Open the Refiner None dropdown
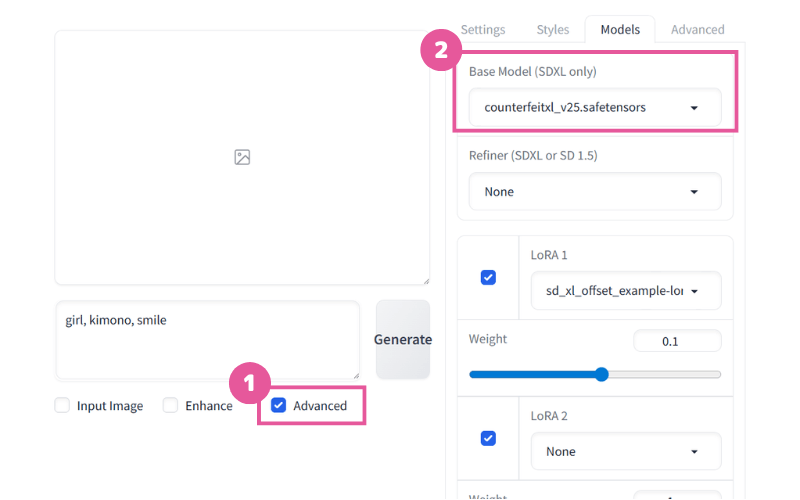Screen dimensions: 800x500 [595, 191]
